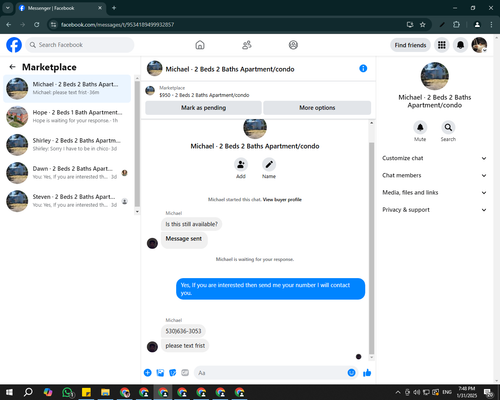
Task: Open taskbar search magnifier
Action: coord(28,392)
